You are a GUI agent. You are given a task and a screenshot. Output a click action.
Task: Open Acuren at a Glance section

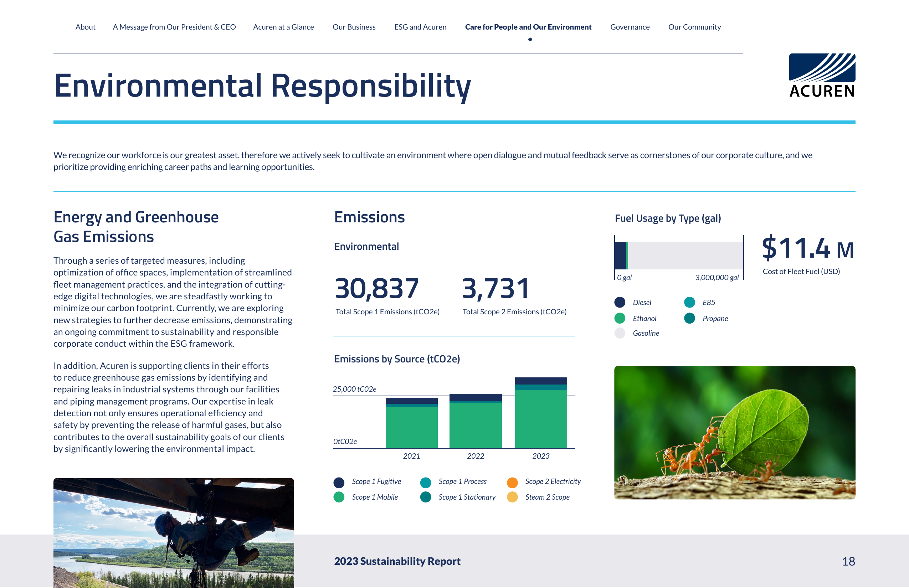pos(283,27)
